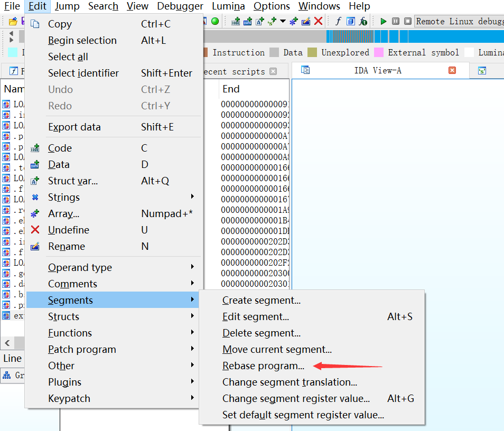Click the Copy icon in Edit menu
The image size is (504, 431).
pyautogui.click(x=35, y=24)
